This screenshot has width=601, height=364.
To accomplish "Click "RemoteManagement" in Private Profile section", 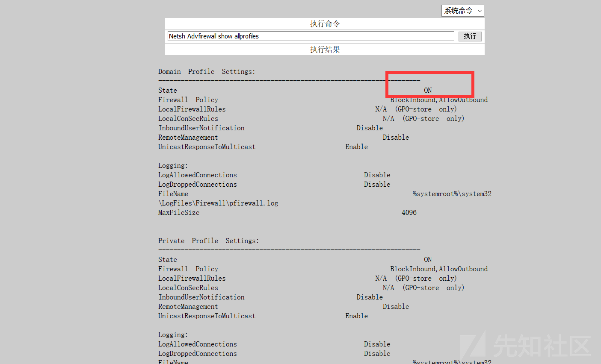I will tap(188, 307).
